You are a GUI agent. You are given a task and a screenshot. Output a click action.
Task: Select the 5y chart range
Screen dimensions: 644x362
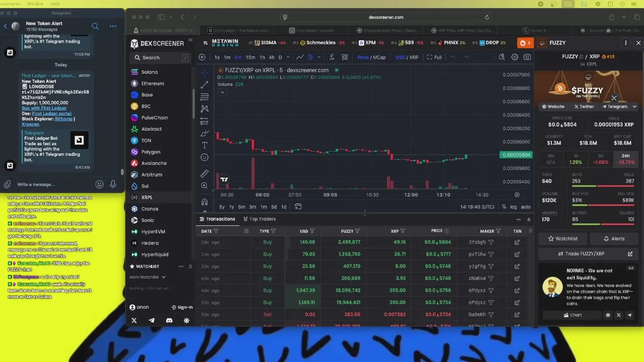[222, 207]
